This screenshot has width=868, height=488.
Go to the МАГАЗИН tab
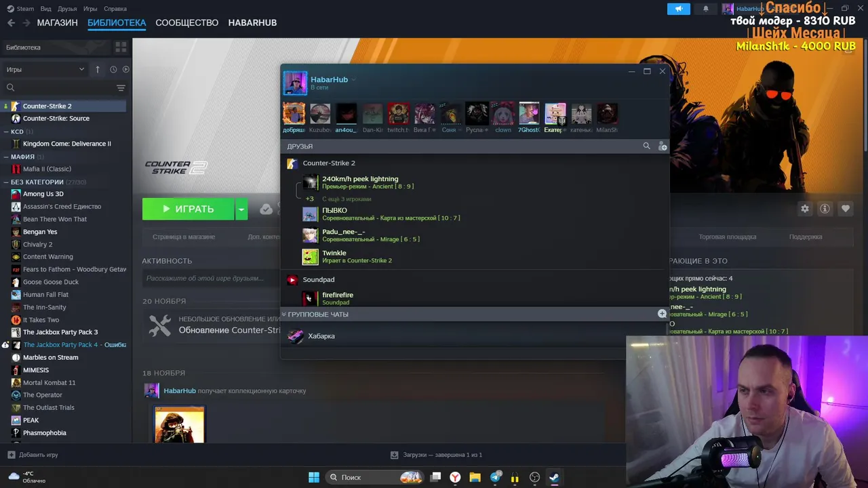point(57,22)
